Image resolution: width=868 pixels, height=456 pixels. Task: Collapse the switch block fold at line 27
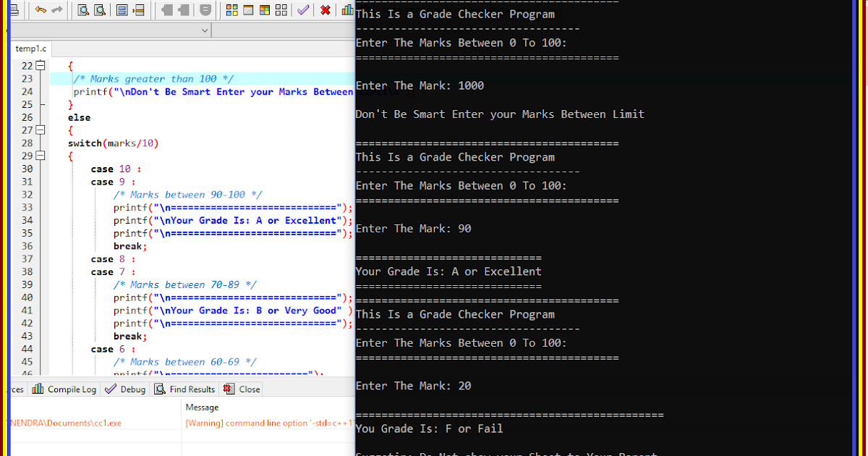pos(41,130)
